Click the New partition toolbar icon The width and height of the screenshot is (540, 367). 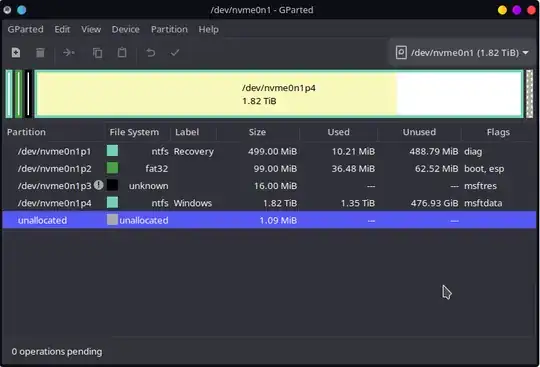16,53
